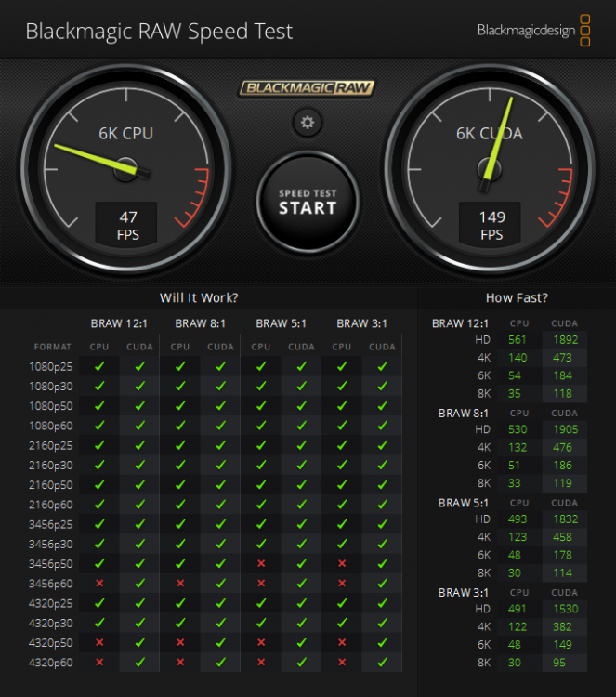616x697 pixels.
Task: Click the Will It Work? heading
Action: pyautogui.click(x=199, y=297)
